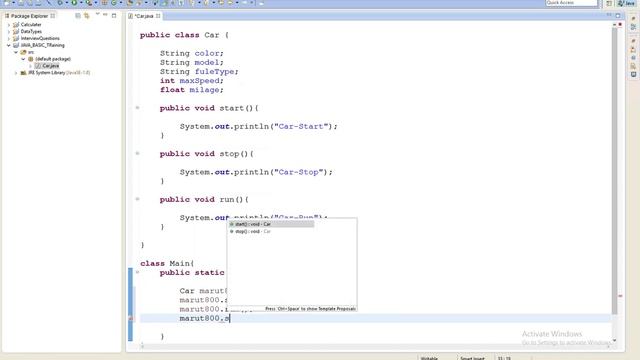Expand the Car.java tree node
Viewport: 640px width, 360px height.
coord(30,66)
